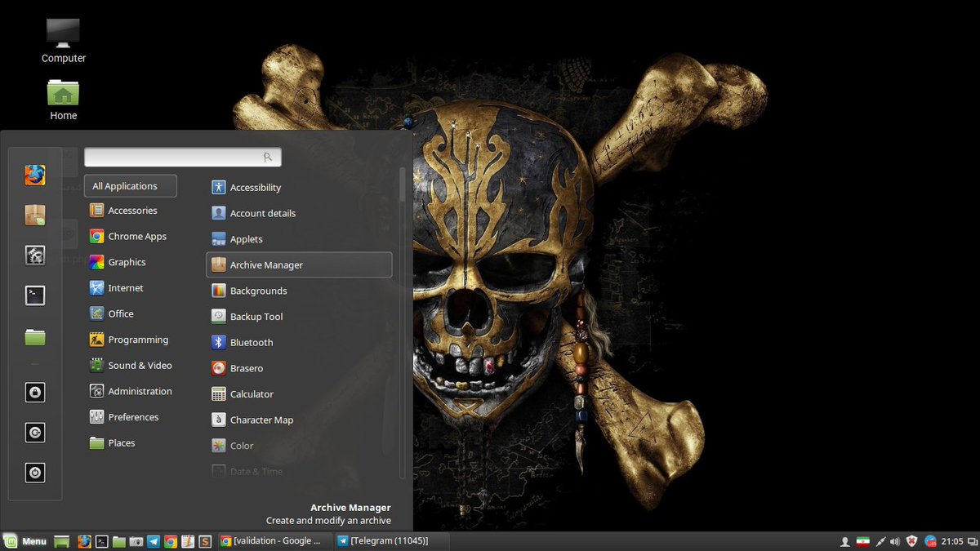The width and height of the screenshot is (980, 551).
Task: Launch the notes text editor panel icon
Action: click(x=188, y=541)
